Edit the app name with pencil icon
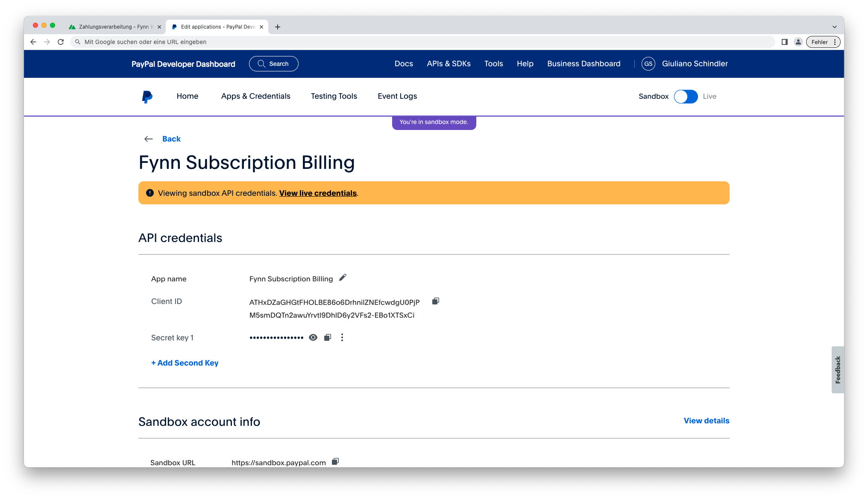This screenshot has height=499, width=868. pyautogui.click(x=343, y=278)
